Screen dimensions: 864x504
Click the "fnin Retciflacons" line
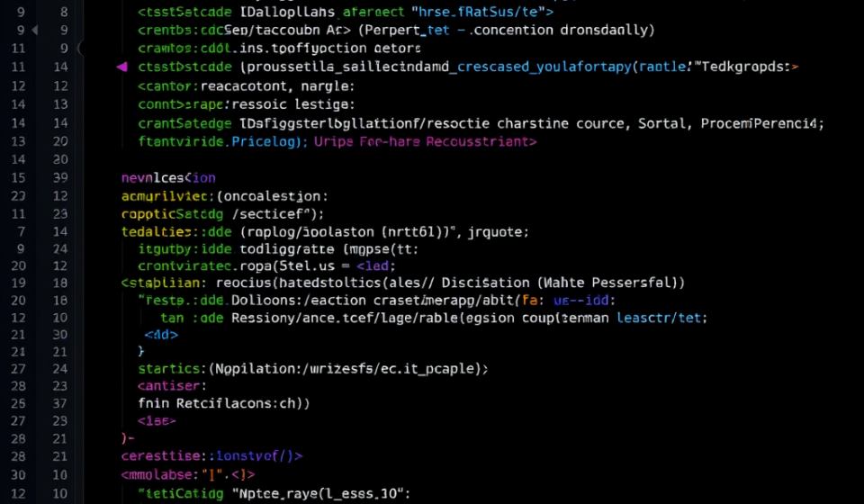coord(224,403)
